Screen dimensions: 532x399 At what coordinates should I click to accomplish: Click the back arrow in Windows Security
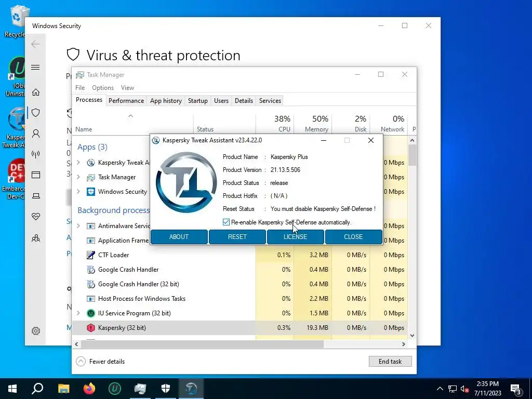point(35,44)
